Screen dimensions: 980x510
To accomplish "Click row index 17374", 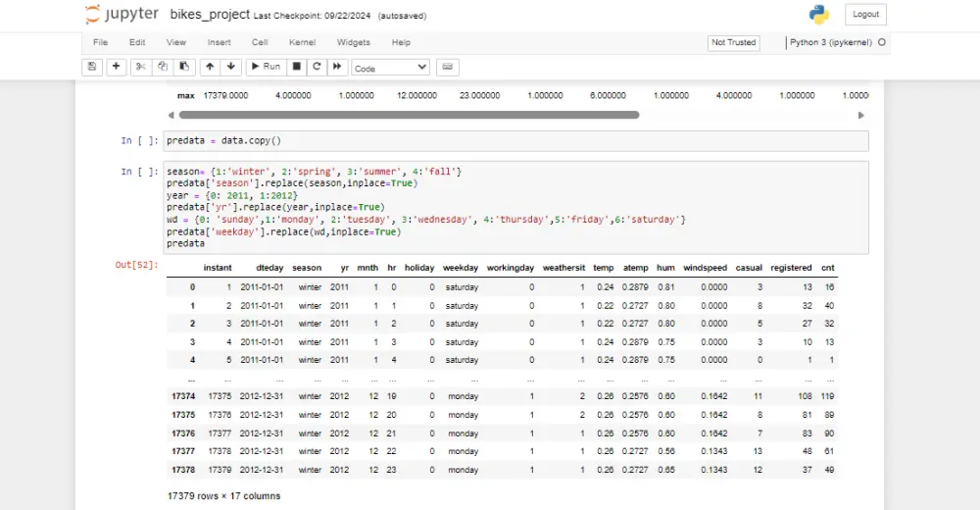I will (x=183, y=397).
